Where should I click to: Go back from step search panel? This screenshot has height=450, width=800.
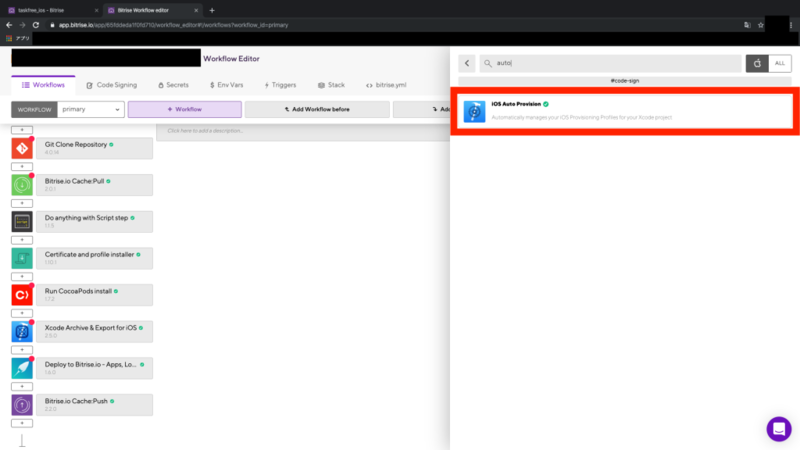pos(467,63)
